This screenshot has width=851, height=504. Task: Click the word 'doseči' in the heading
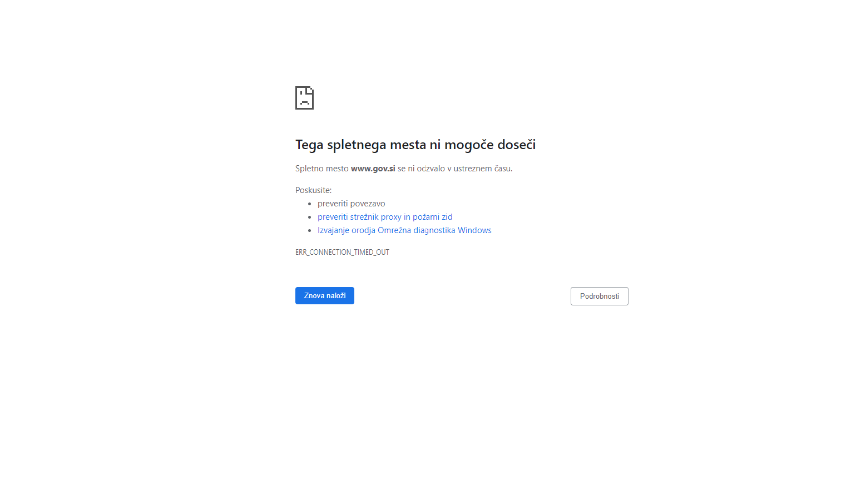pos(517,145)
